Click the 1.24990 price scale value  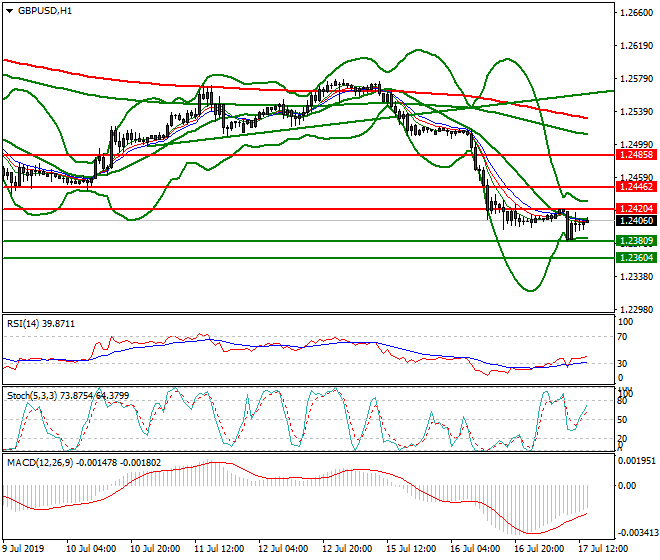click(x=637, y=144)
